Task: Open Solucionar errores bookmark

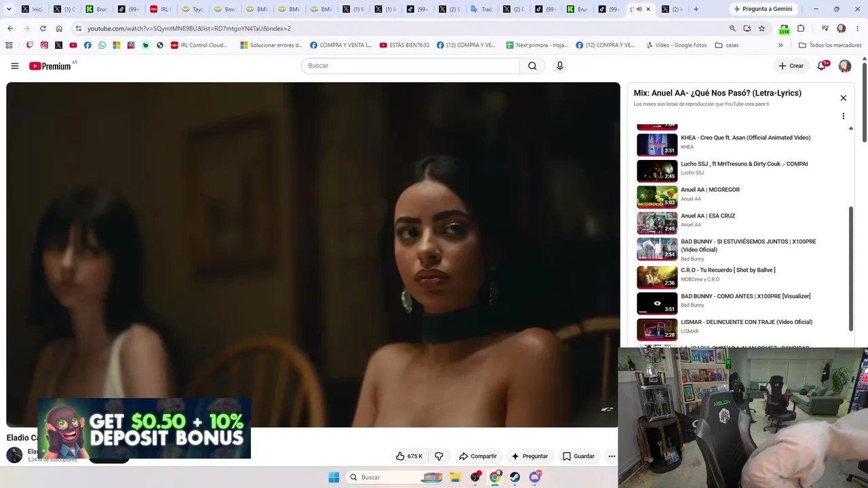Action: pyautogui.click(x=271, y=45)
